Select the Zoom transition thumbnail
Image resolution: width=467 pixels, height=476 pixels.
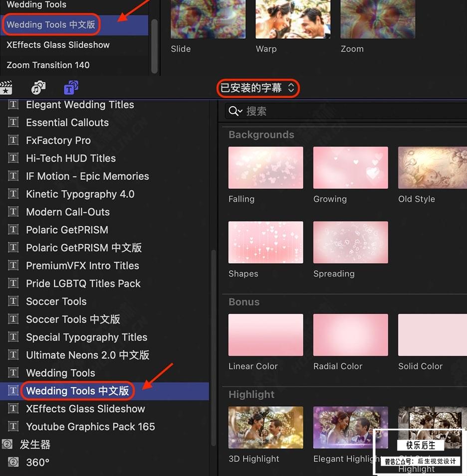point(378,19)
